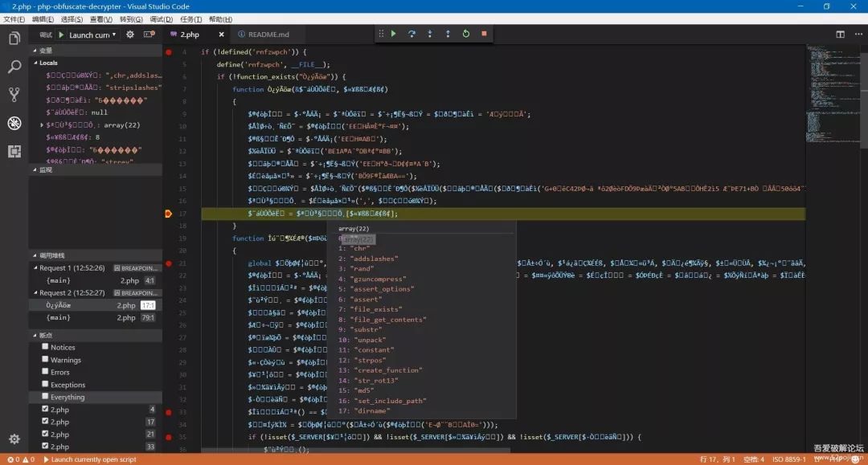Open debug configuration with the gear icon

click(x=129, y=34)
